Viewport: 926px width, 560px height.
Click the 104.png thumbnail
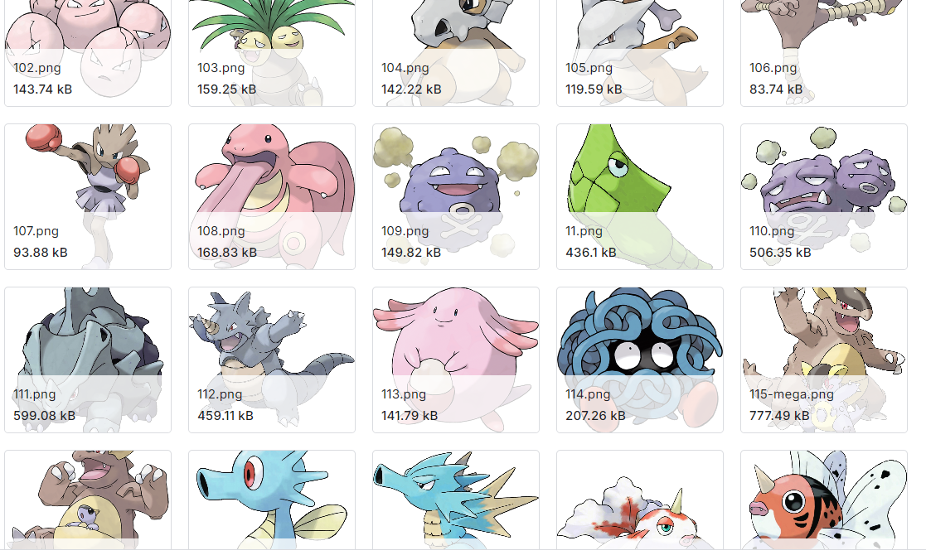[456, 53]
